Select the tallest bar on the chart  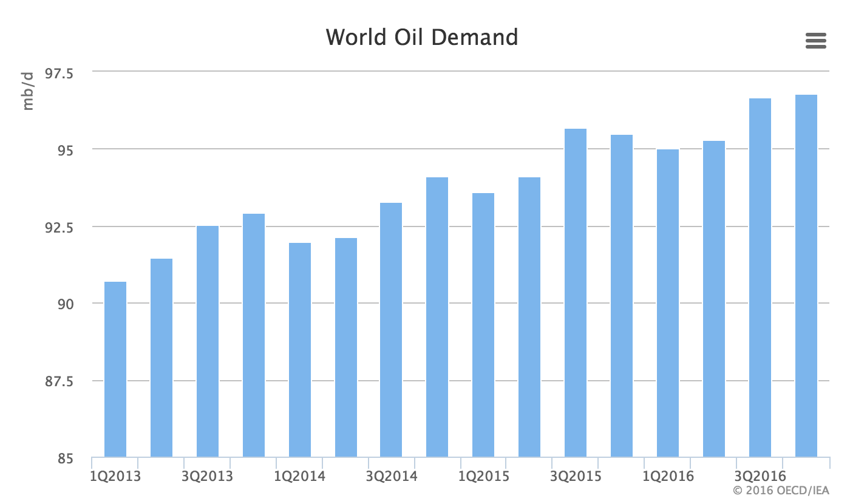pyautogui.click(x=806, y=273)
